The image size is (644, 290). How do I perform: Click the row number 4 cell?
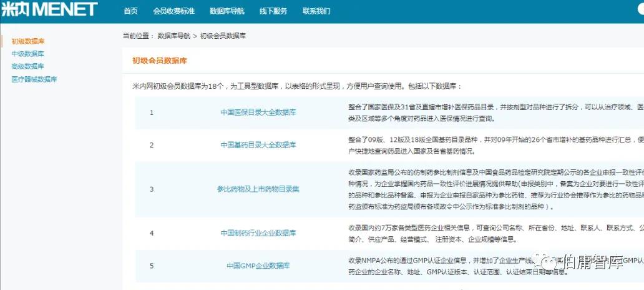pyautogui.click(x=152, y=233)
